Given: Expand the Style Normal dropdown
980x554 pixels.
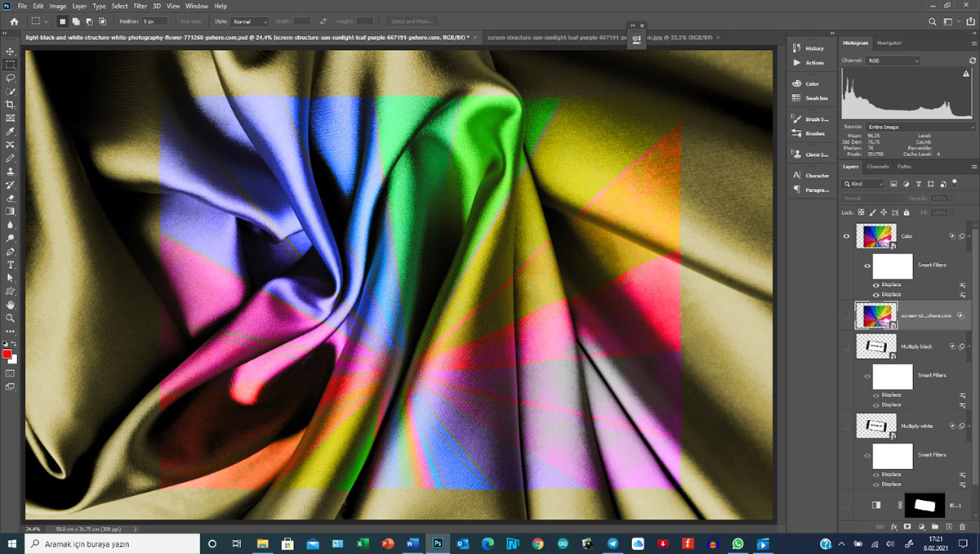Looking at the screenshot, I should tap(251, 21).
